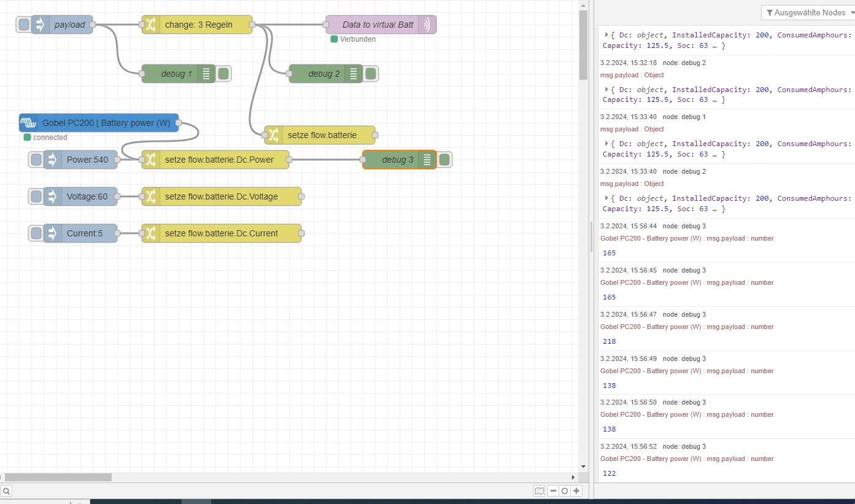The width and height of the screenshot is (855, 504).
Task: Click the payload inject arrow icon
Action: coord(41,25)
